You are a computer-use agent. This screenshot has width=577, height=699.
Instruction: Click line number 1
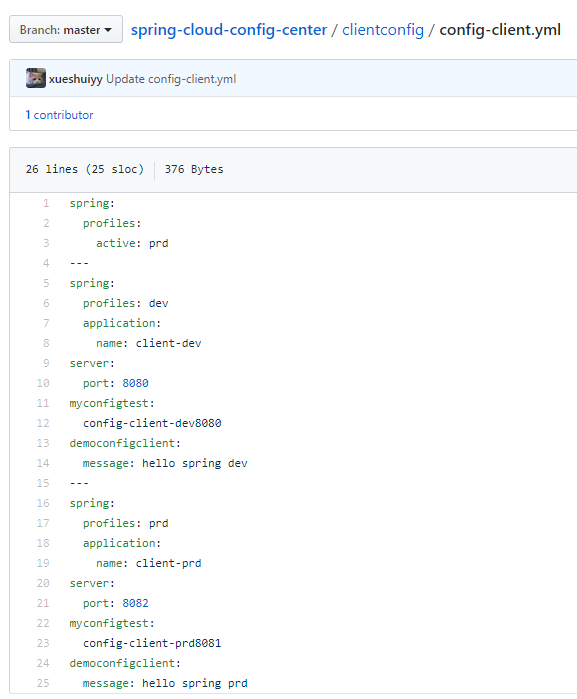(46, 203)
